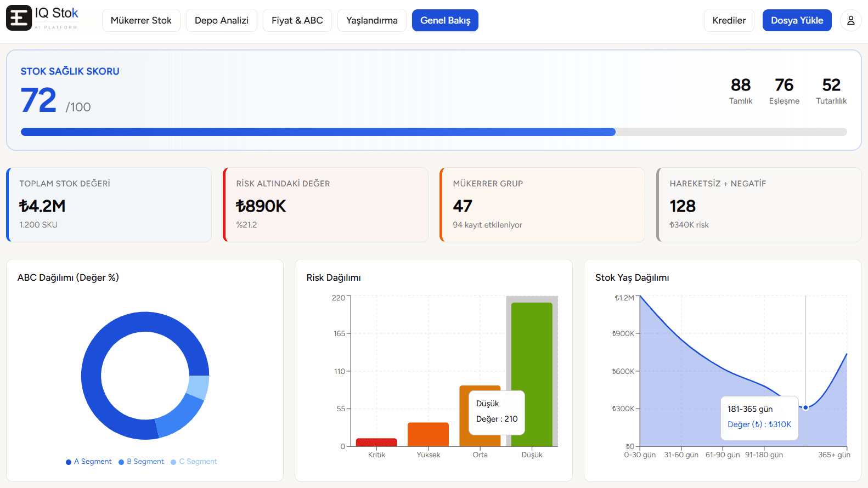
Task: Click the '₺340K risk' text
Action: [689, 225]
